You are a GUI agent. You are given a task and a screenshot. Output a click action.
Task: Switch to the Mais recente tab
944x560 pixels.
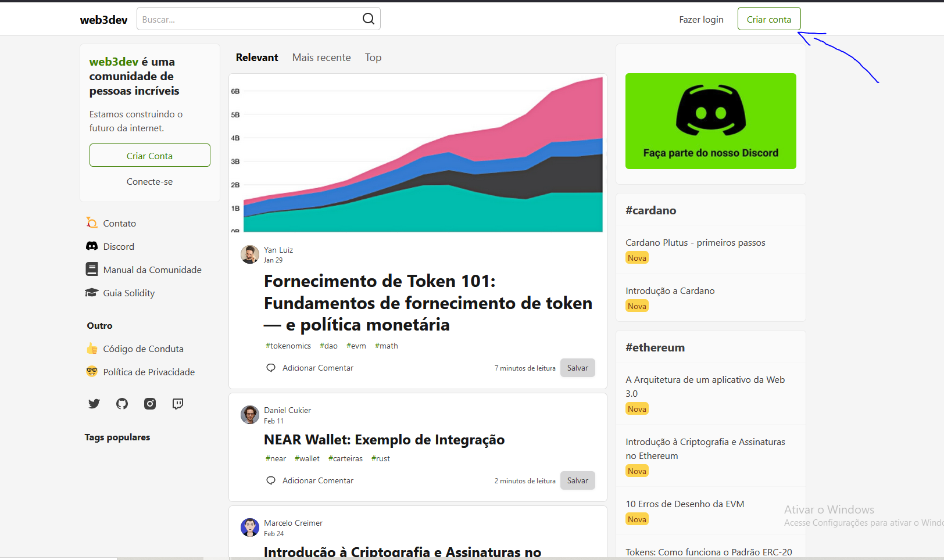coord(321,57)
